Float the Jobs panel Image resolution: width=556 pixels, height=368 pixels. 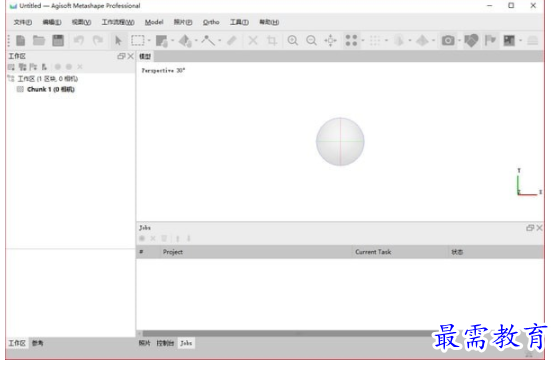[x=530, y=228]
